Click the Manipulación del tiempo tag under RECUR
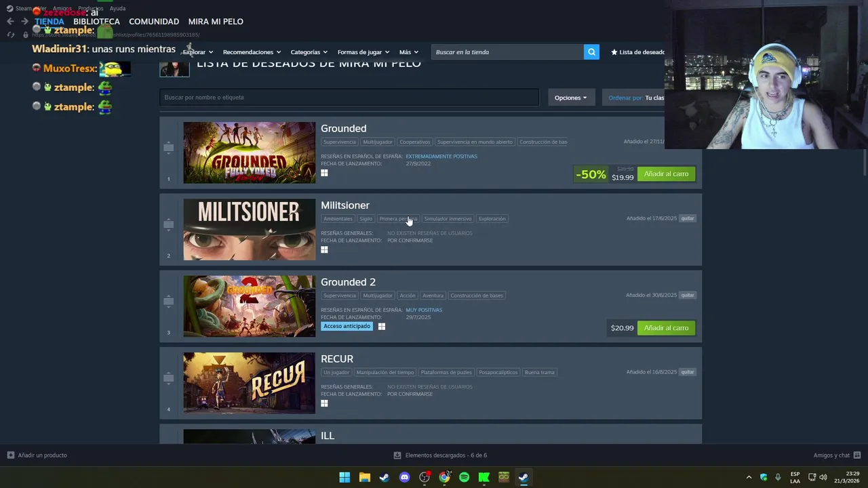 point(385,372)
